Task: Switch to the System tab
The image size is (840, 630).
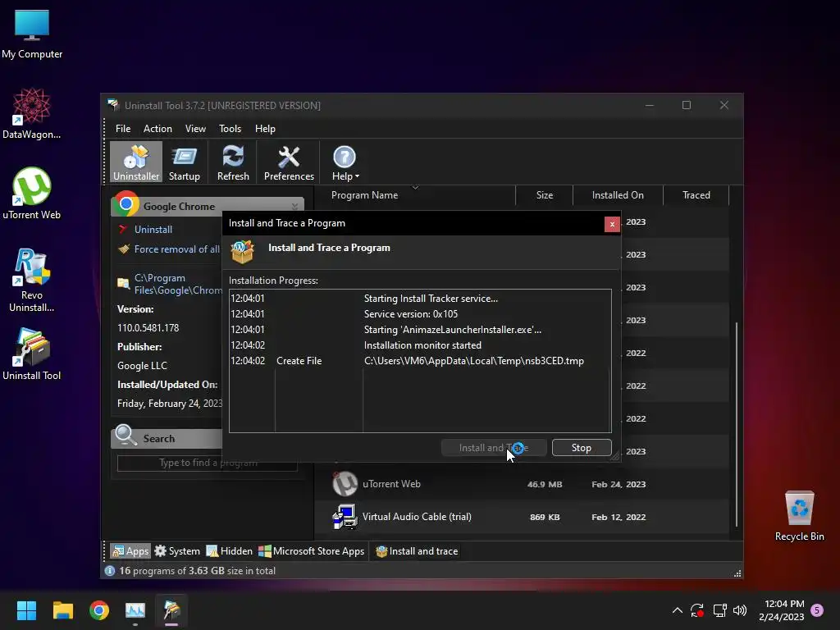Action: (x=177, y=550)
